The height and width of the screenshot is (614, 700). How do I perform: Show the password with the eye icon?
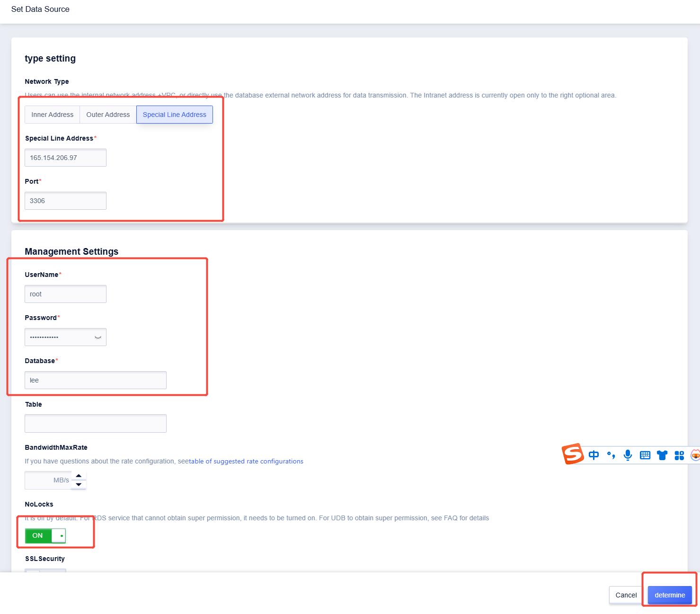tap(98, 338)
